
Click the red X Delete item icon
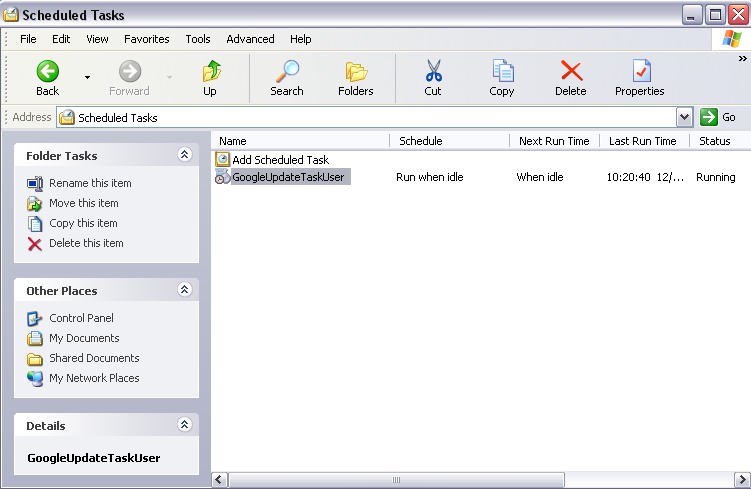34,244
